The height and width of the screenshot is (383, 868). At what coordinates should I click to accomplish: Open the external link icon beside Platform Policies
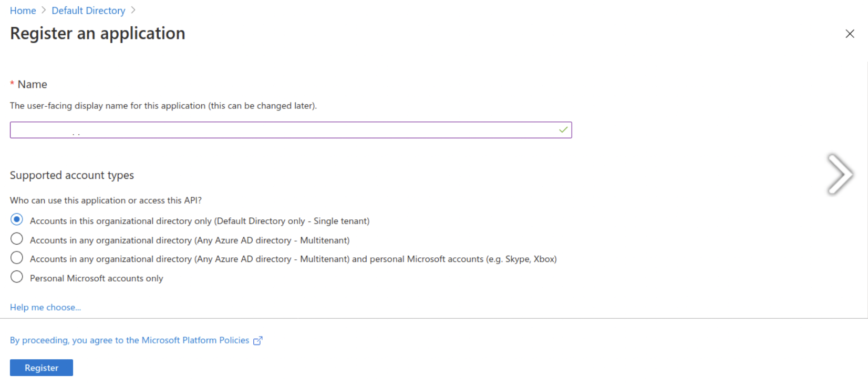[x=257, y=341]
